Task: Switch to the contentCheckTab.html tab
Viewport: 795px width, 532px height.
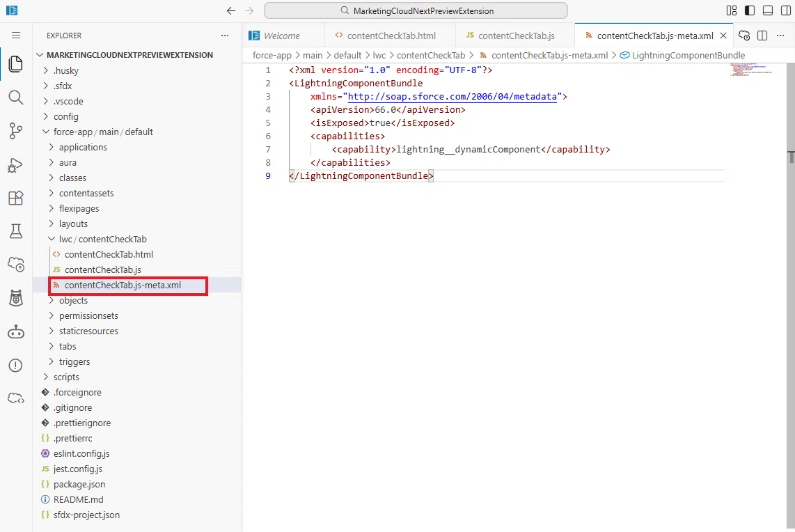Action: tap(391, 36)
